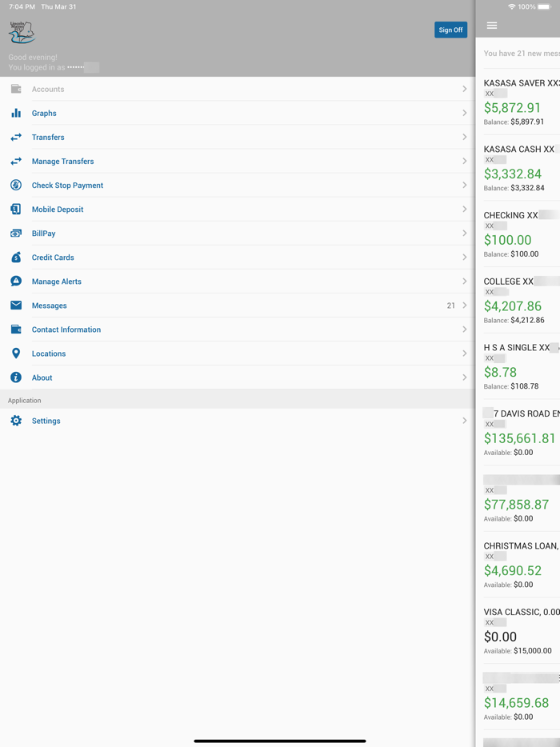Tap the chevron on the Messages row
This screenshot has height=747, width=560.
pyautogui.click(x=464, y=306)
